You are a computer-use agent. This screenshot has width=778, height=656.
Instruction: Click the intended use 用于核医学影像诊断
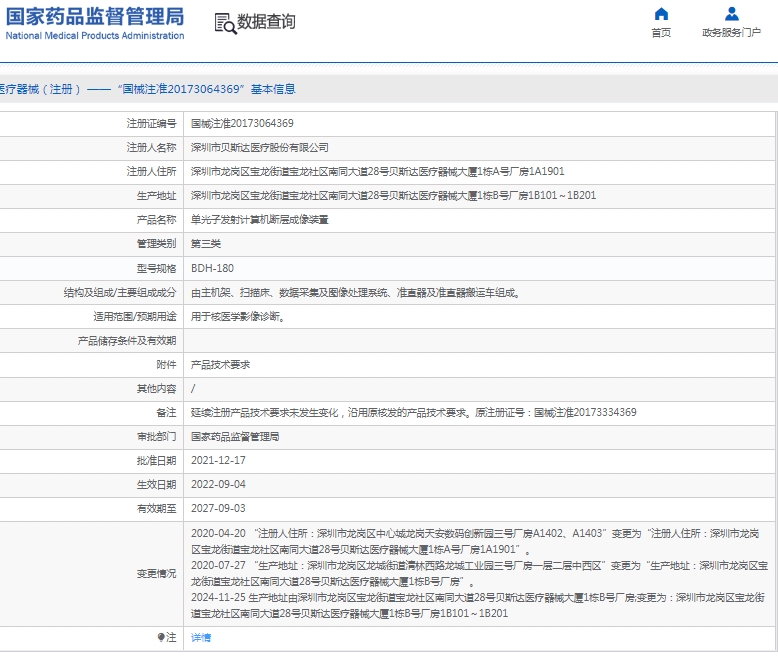[238, 317]
